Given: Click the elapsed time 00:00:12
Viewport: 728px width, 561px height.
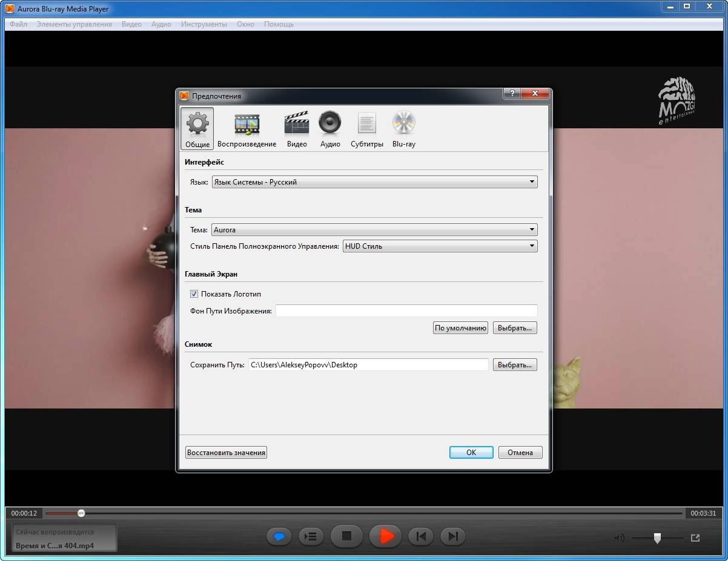Looking at the screenshot, I should tap(24, 513).
